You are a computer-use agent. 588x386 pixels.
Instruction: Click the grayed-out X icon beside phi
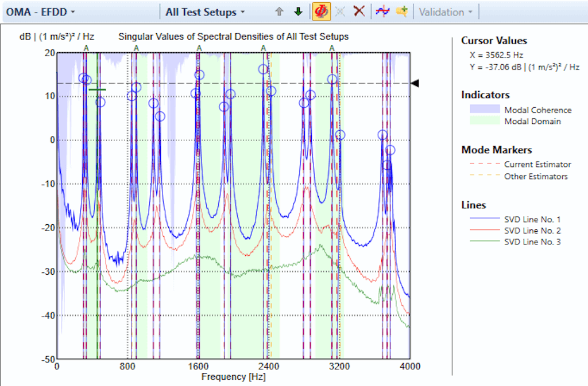(x=340, y=11)
